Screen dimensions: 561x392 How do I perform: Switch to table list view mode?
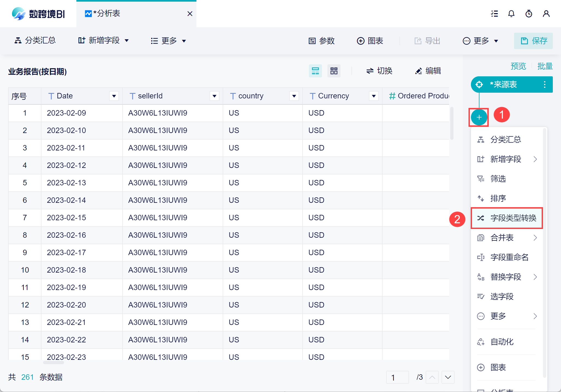tap(315, 71)
